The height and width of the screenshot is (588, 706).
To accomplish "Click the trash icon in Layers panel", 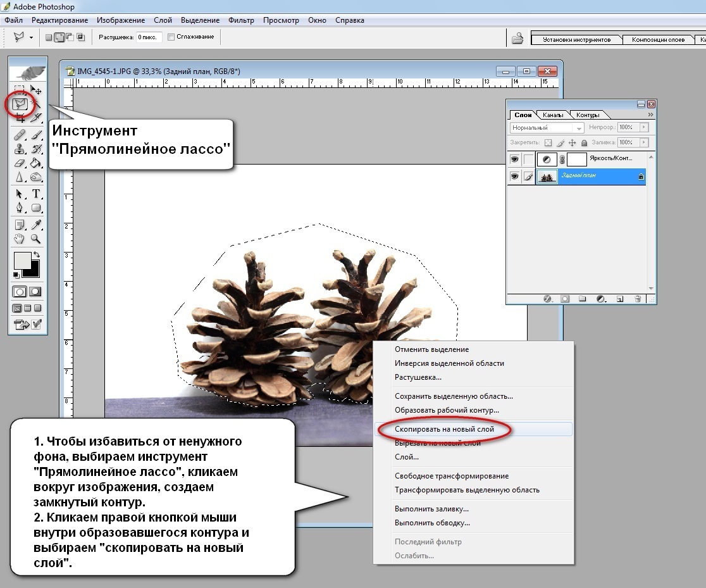I will click(638, 299).
